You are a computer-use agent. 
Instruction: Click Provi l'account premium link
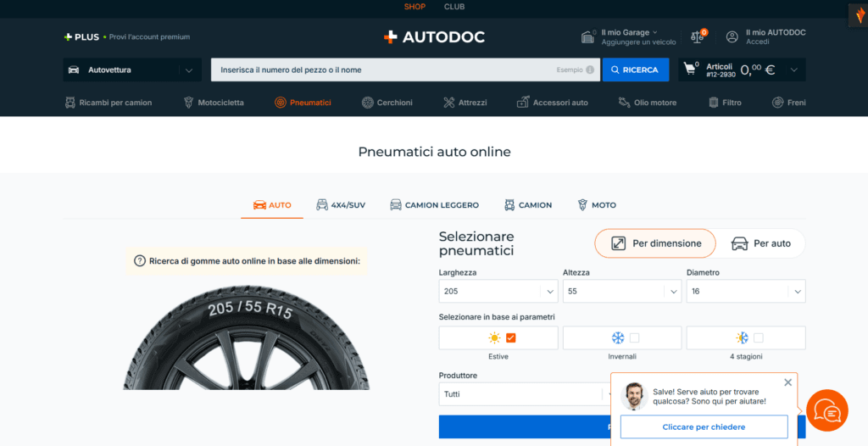coord(149,37)
